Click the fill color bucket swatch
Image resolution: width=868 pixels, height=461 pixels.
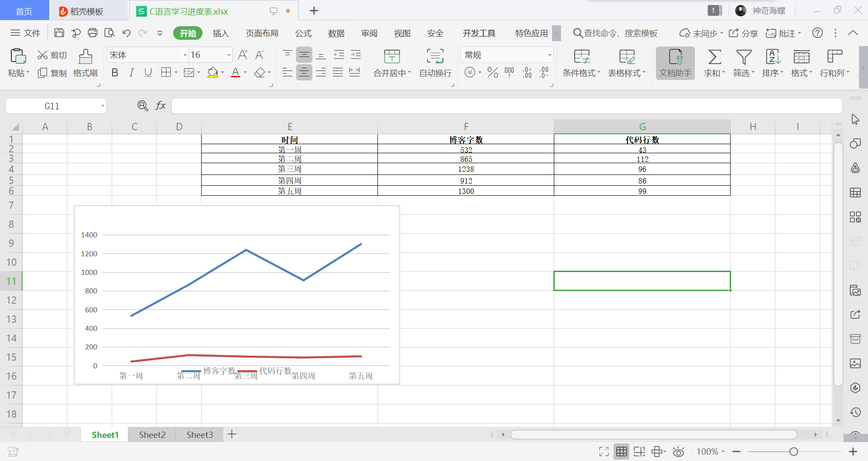click(x=212, y=72)
